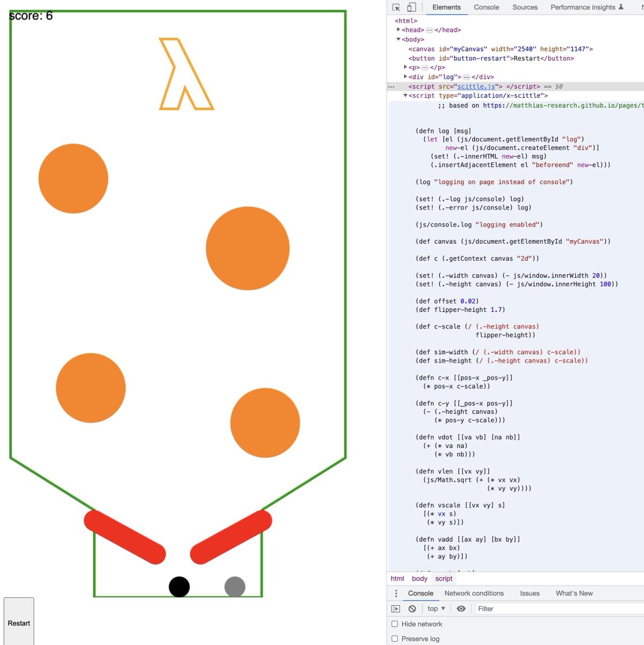Select the Console drawer tab

tap(421, 593)
